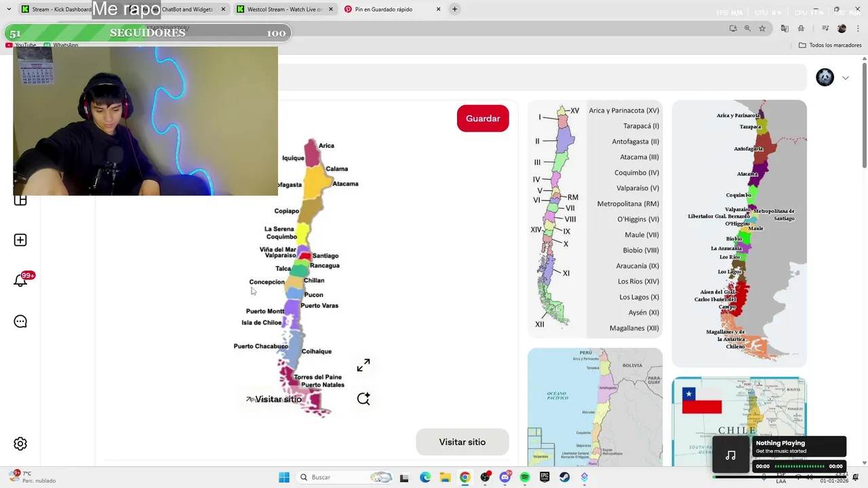Open Discord from taskbar

click(x=505, y=477)
